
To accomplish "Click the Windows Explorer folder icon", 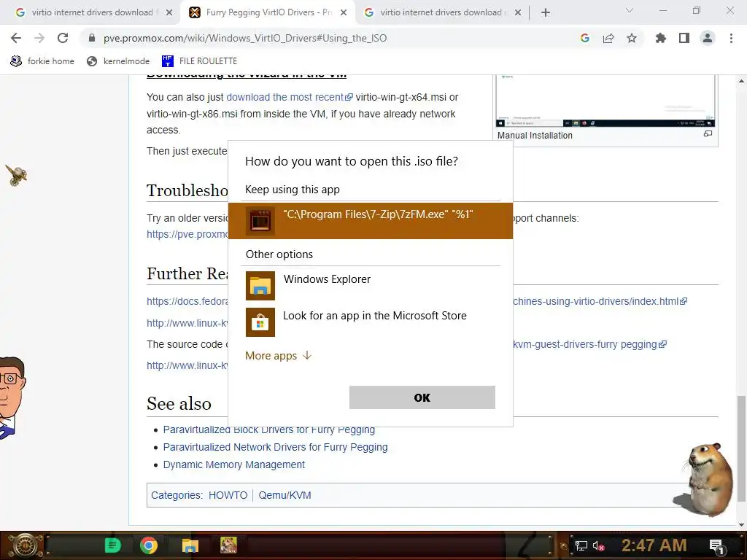I will tap(260, 286).
